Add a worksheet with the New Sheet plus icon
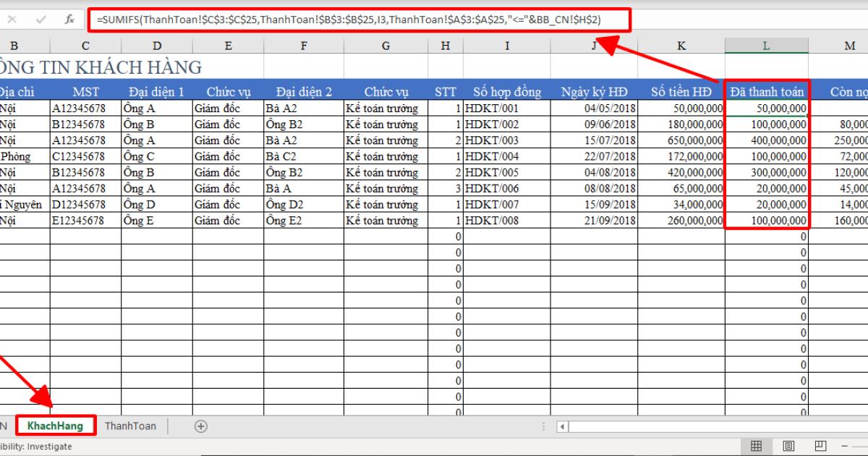 point(201,426)
